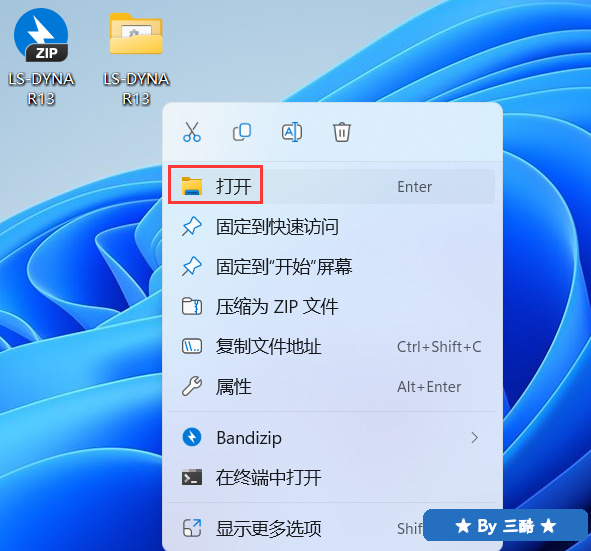
Task: Expand the Bandizip submenu arrow
Action: pos(474,438)
